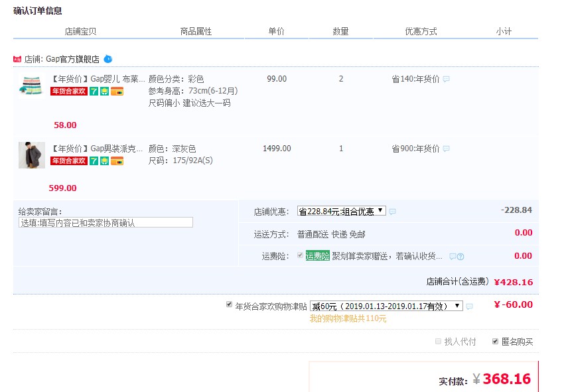Click the comment icon beside 省140:年货价
The height and width of the screenshot is (392, 566).
click(x=447, y=79)
